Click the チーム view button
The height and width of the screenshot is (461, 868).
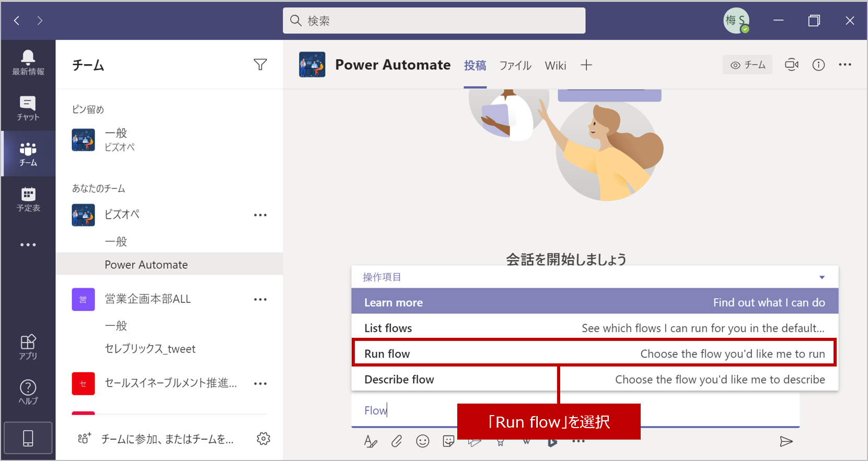(747, 65)
